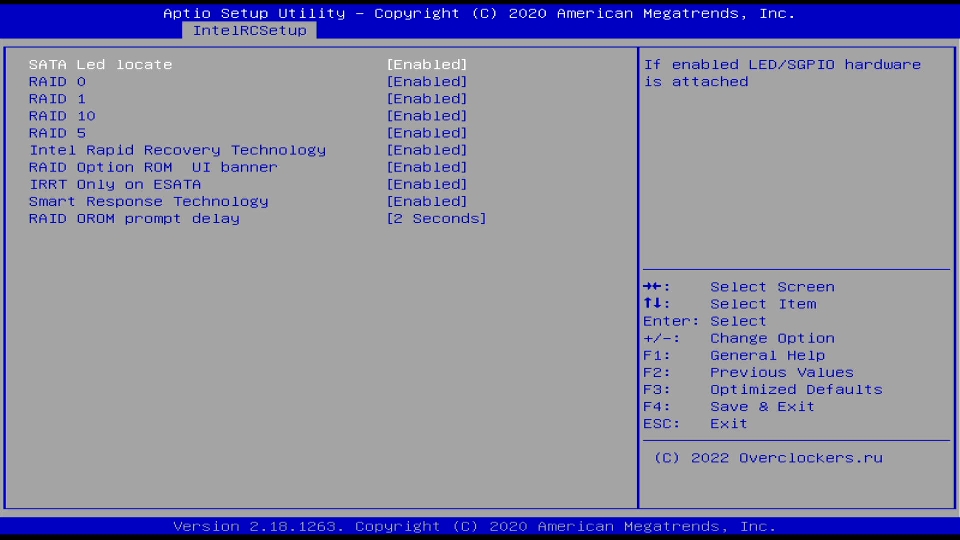
Task: Toggle RAID Option ROM UI banner value
Action: click(x=427, y=167)
